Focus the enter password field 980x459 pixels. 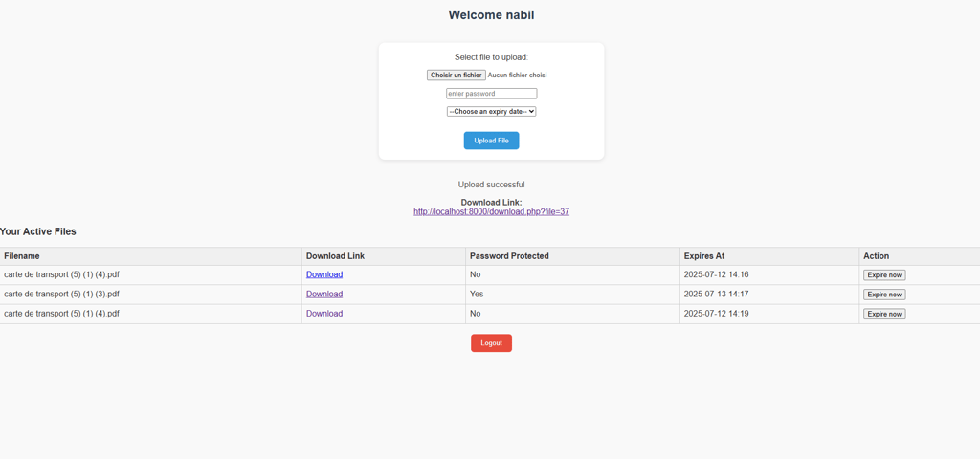pos(491,94)
